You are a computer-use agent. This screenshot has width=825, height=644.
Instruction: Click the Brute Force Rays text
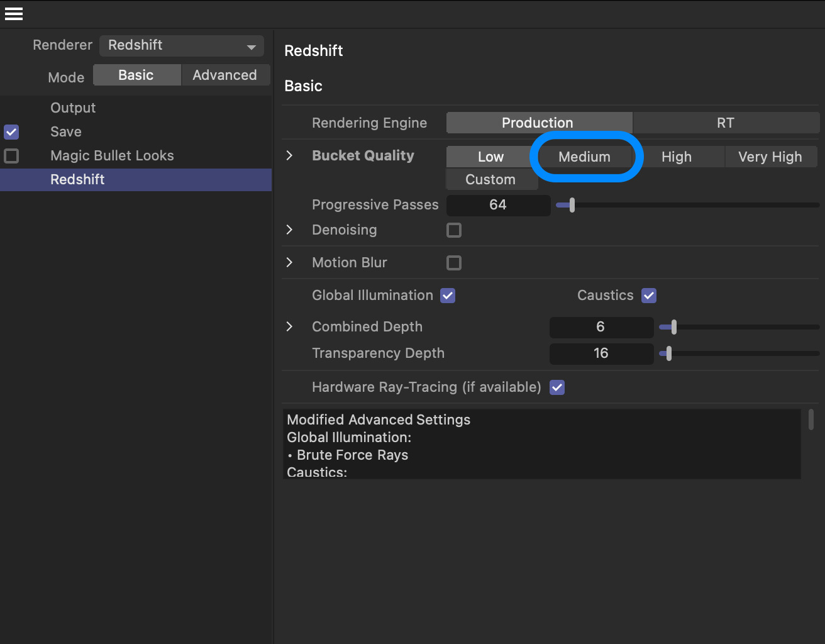pyautogui.click(x=353, y=455)
